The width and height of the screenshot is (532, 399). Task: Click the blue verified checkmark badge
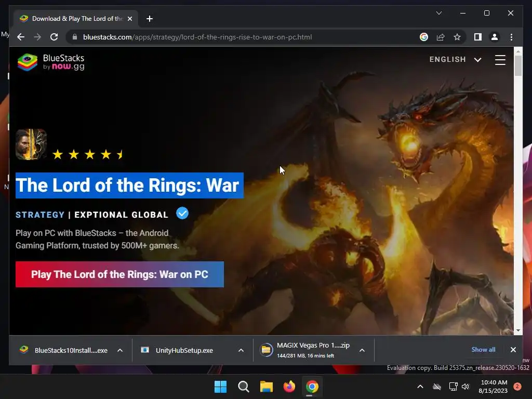[182, 214]
